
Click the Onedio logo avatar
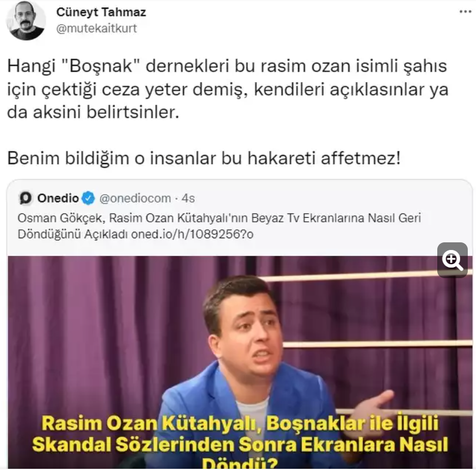point(26,198)
